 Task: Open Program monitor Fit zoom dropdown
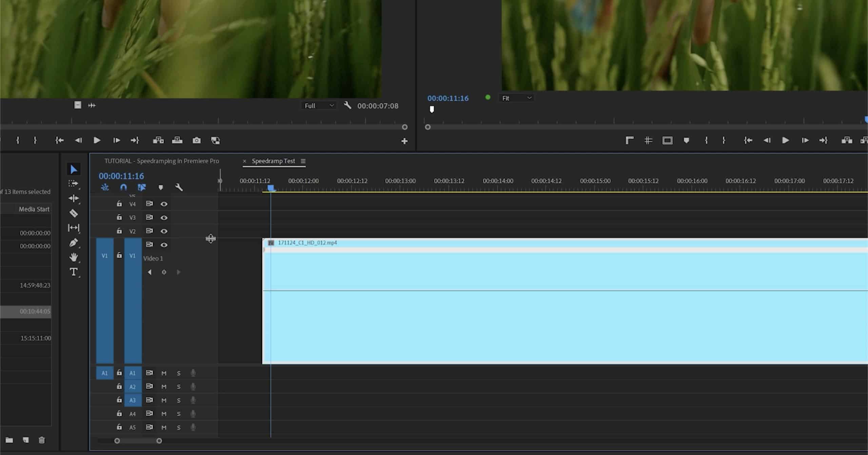point(516,98)
